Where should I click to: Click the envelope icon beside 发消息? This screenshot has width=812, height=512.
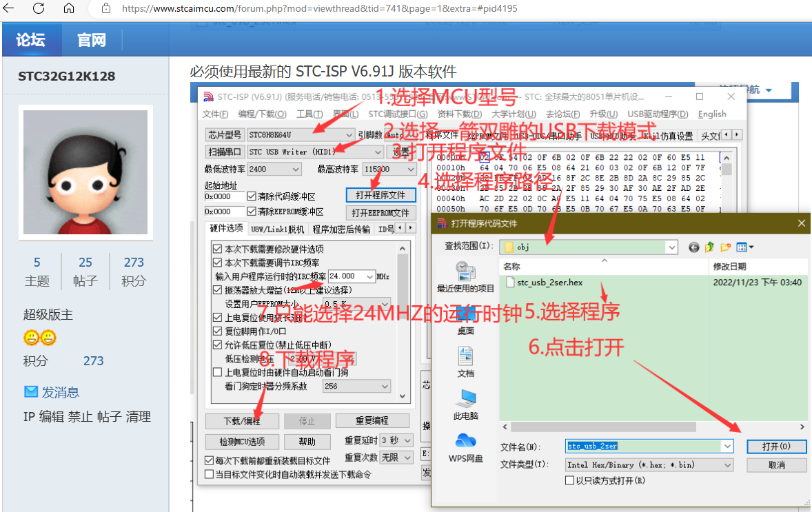31,392
